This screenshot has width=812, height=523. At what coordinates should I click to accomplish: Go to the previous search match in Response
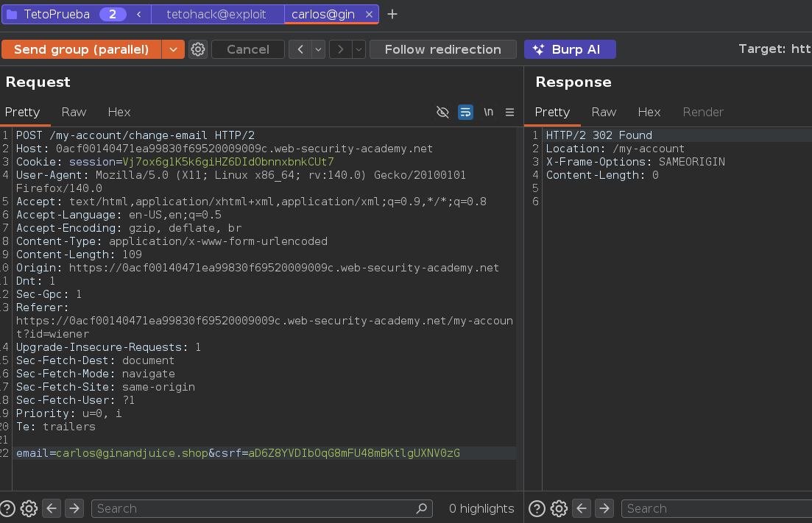coord(582,509)
